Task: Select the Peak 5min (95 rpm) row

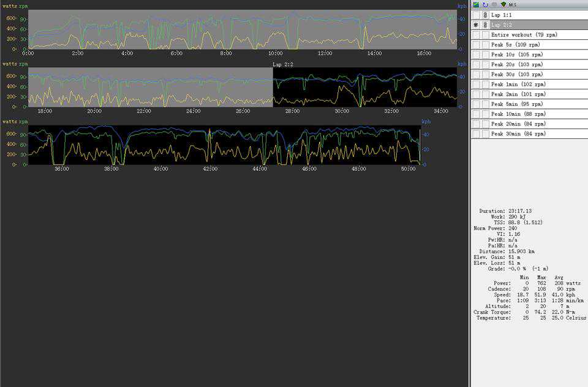Action: point(517,104)
